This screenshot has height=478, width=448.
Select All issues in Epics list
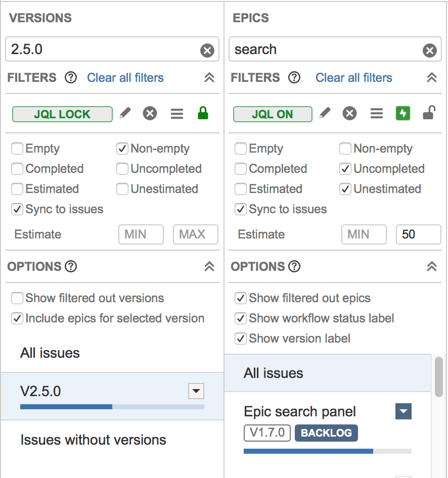[274, 373]
